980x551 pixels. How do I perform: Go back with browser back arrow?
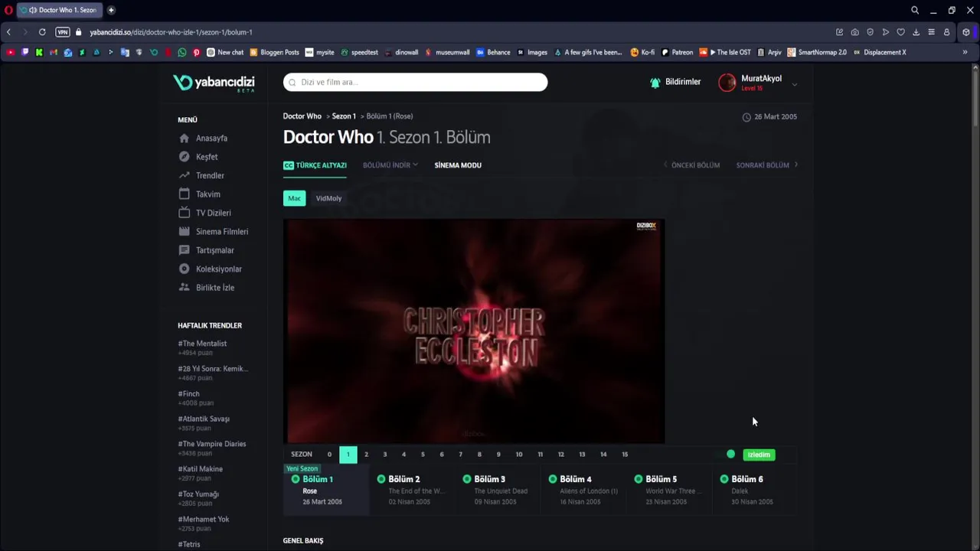point(8,32)
